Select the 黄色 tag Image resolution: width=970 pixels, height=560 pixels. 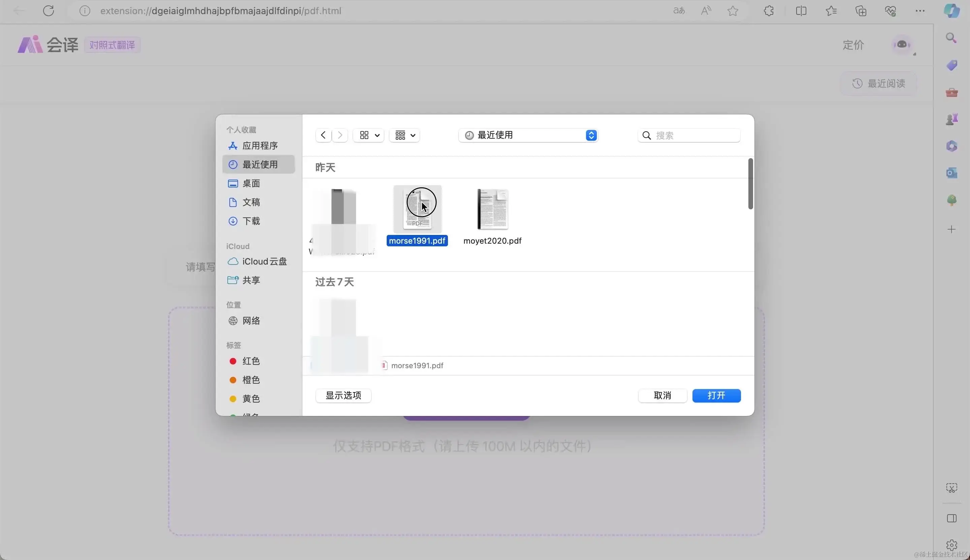pos(259,399)
